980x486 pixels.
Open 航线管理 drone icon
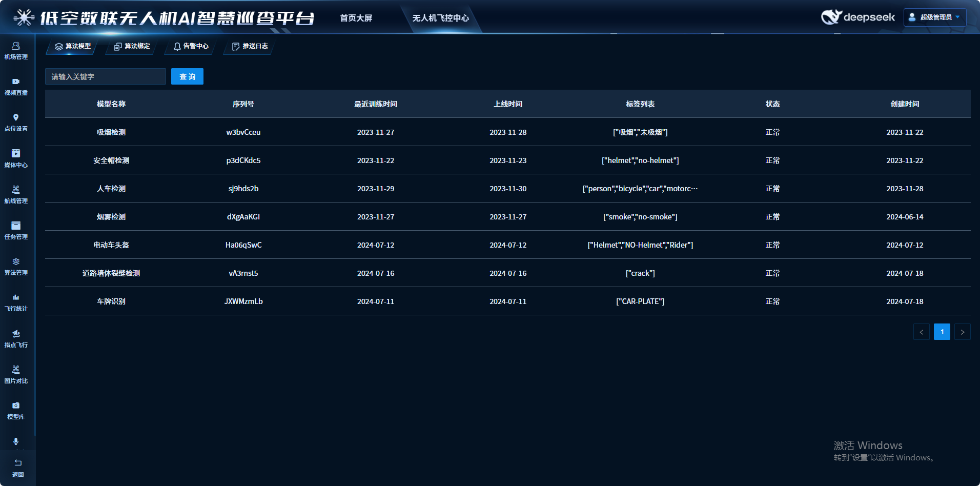[x=16, y=189]
